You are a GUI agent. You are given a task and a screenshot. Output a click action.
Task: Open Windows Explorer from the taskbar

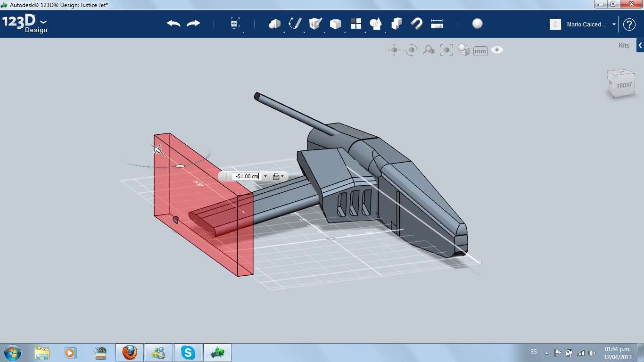click(42, 353)
